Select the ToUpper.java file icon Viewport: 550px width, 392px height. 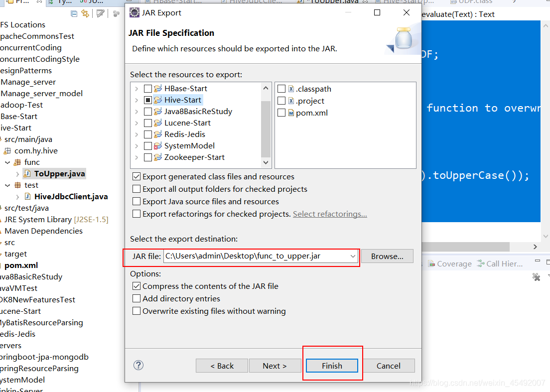[x=27, y=173]
